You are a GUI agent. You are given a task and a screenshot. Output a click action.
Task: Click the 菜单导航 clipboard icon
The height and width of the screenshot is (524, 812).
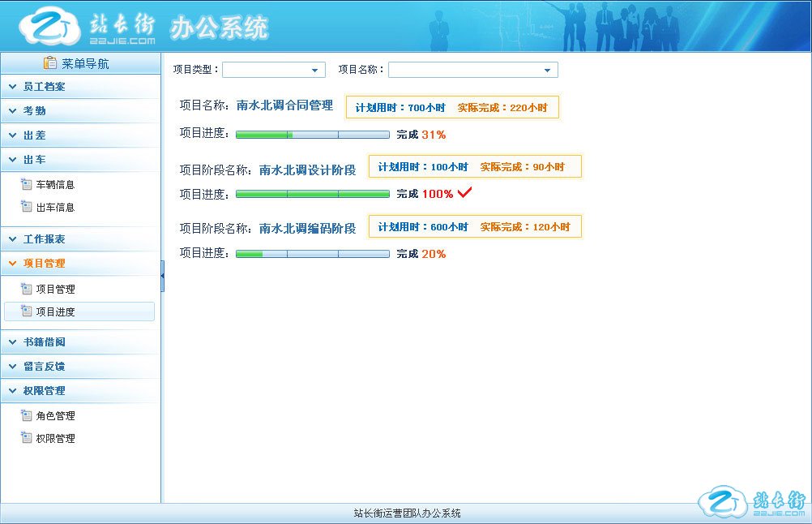[x=50, y=63]
